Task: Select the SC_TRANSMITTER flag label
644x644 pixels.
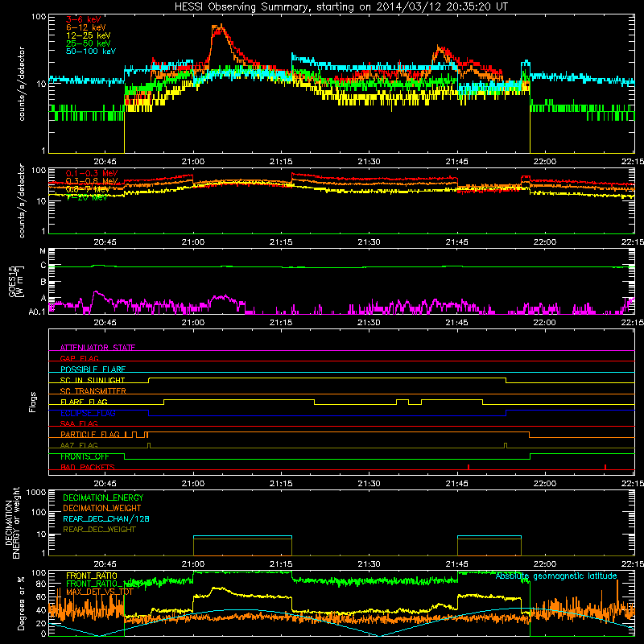Action: 93,390
